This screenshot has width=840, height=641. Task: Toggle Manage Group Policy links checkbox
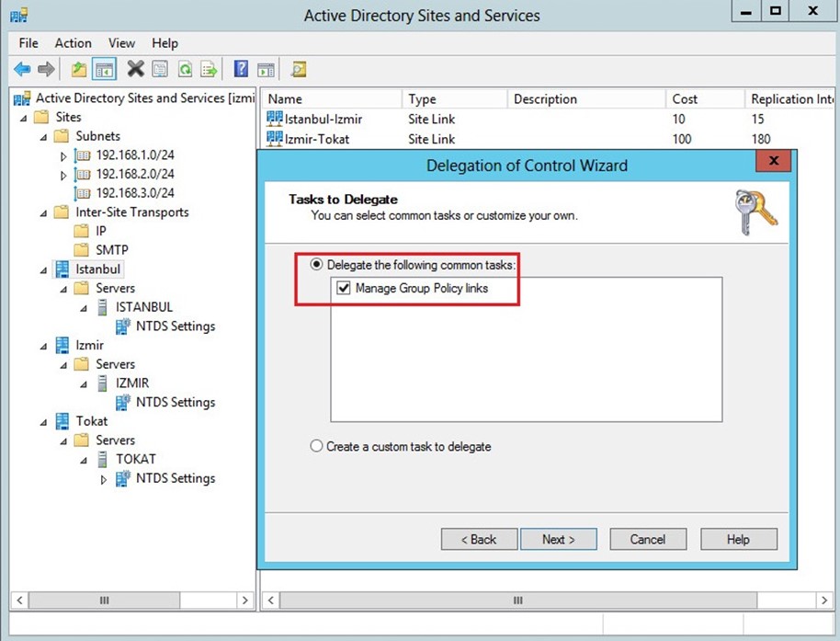[343, 289]
